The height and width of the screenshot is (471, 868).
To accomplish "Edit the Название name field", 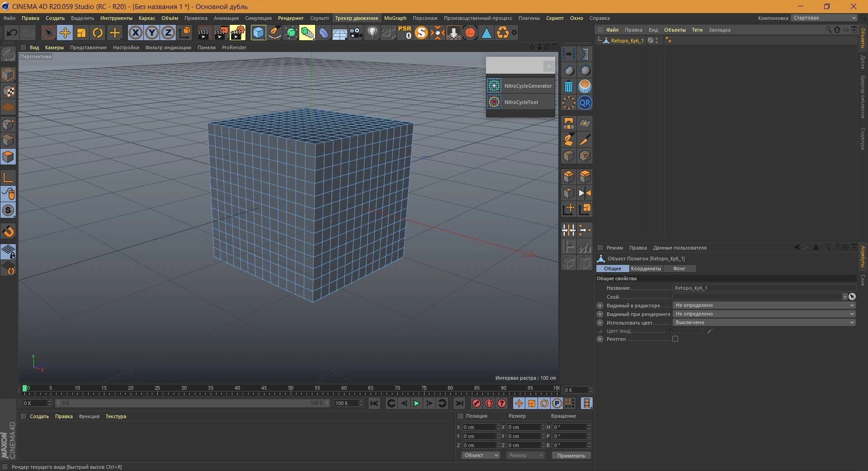I will [764, 288].
